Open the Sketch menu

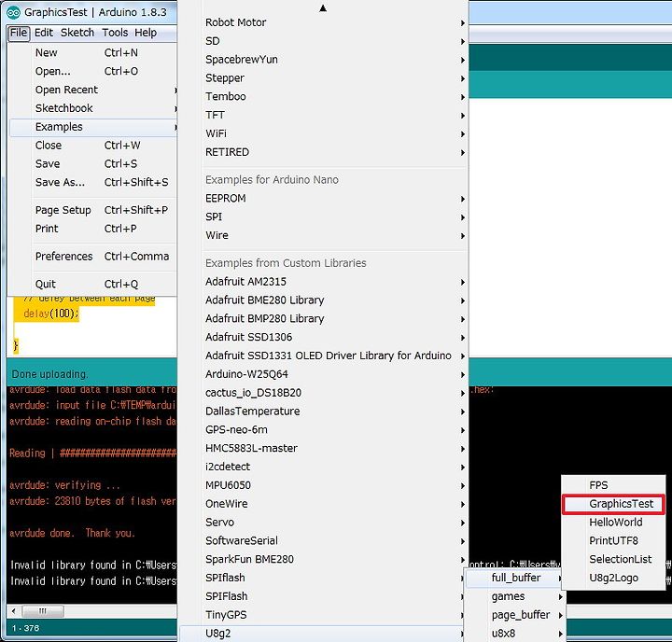tap(77, 33)
